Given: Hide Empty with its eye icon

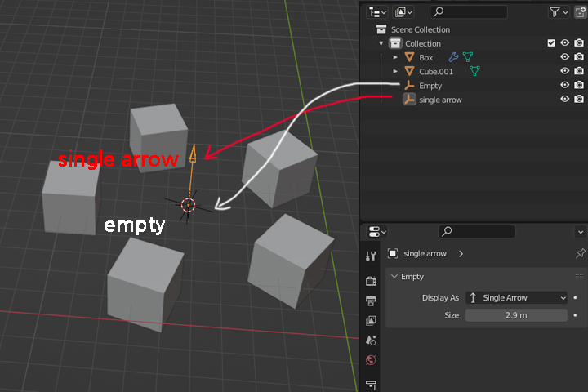Looking at the screenshot, I should pyautogui.click(x=565, y=85).
